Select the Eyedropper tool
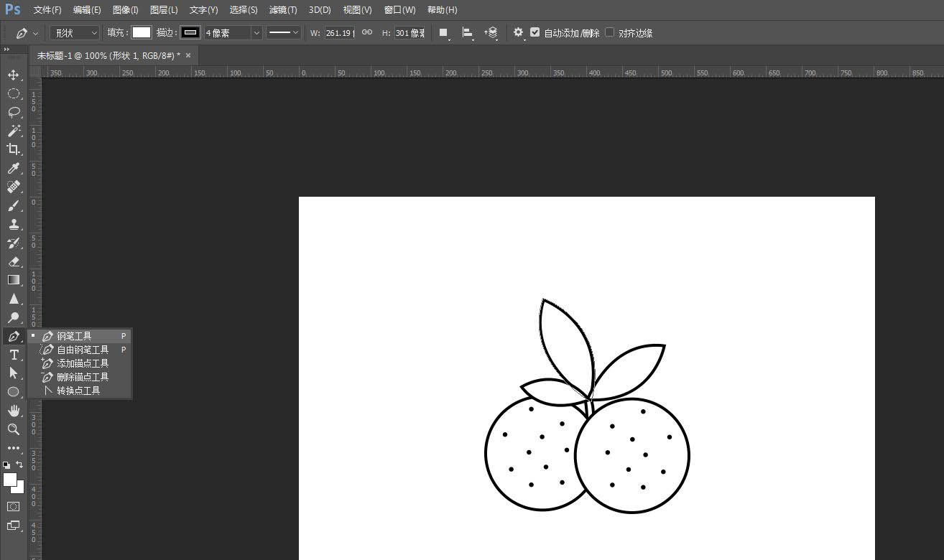Viewport: 944px width, 560px height. point(14,168)
